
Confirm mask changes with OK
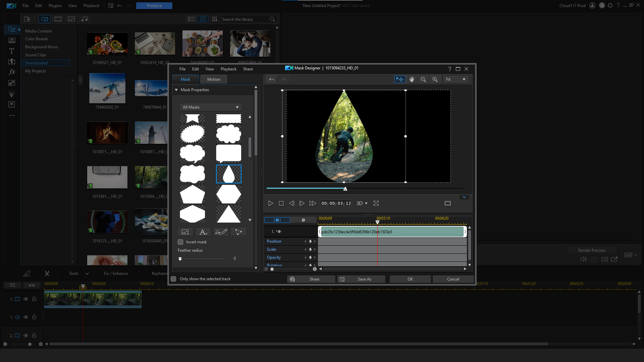(x=410, y=279)
